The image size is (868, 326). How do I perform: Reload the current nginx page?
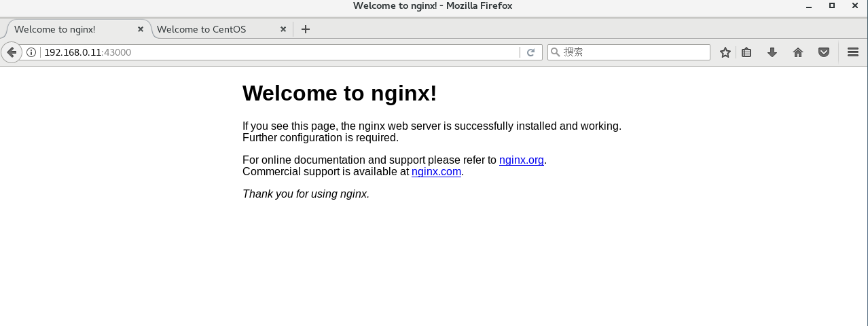(x=531, y=52)
